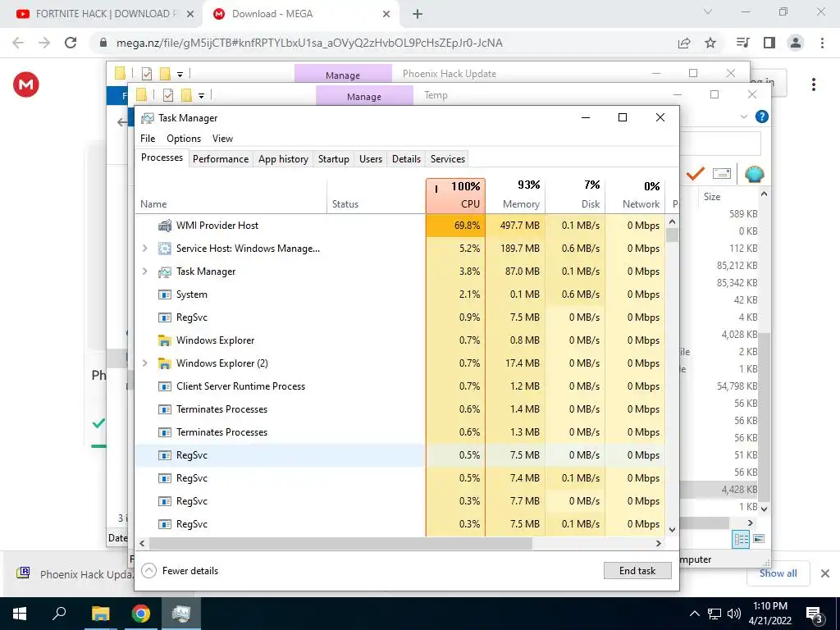840x630 pixels.
Task: Select the Client Server Runtime Process row
Action: (399, 386)
